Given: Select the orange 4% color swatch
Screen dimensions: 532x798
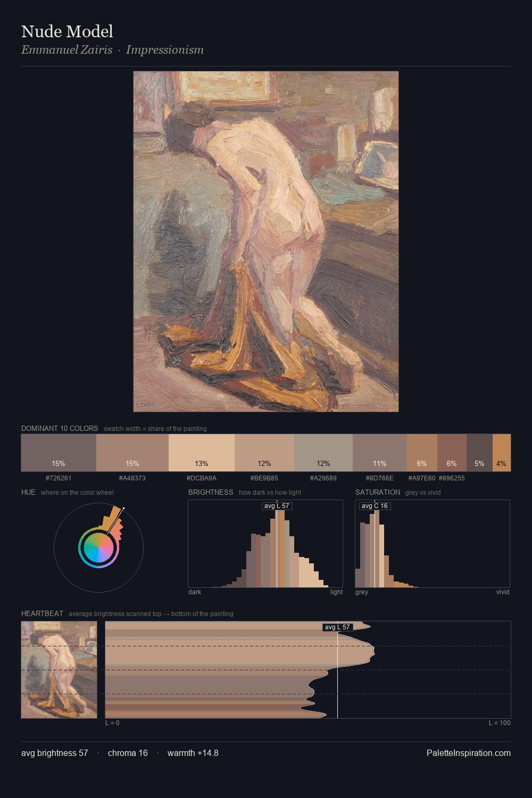Looking at the screenshot, I should pyautogui.click(x=502, y=453).
